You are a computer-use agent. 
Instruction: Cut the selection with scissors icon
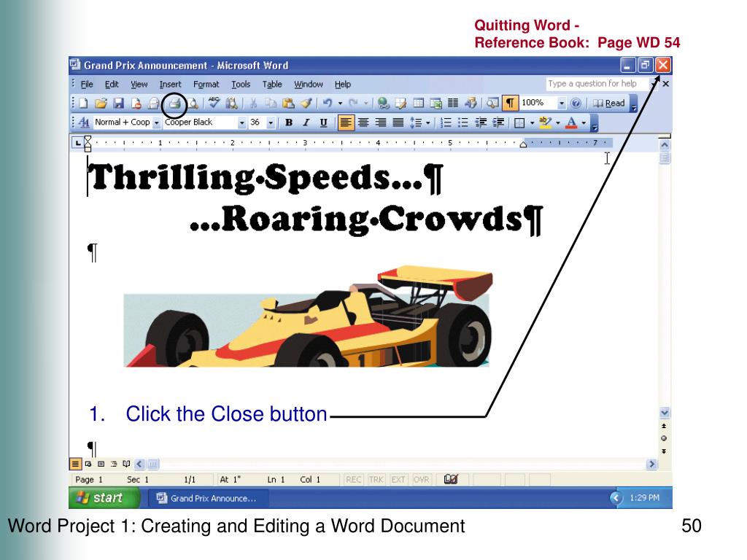click(x=253, y=103)
